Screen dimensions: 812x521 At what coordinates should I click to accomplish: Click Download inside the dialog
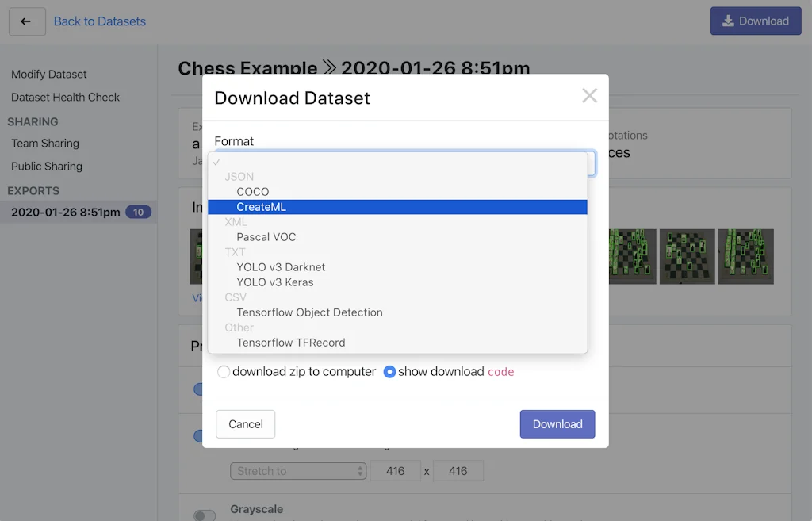tap(557, 424)
